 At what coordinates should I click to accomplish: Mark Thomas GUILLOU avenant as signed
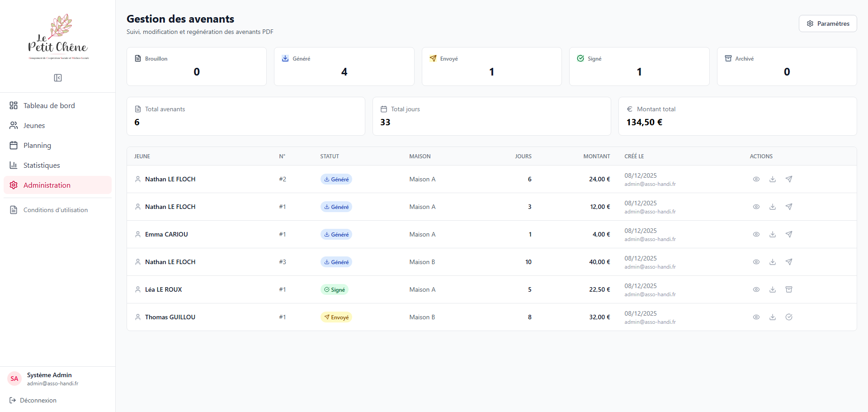tap(789, 317)
